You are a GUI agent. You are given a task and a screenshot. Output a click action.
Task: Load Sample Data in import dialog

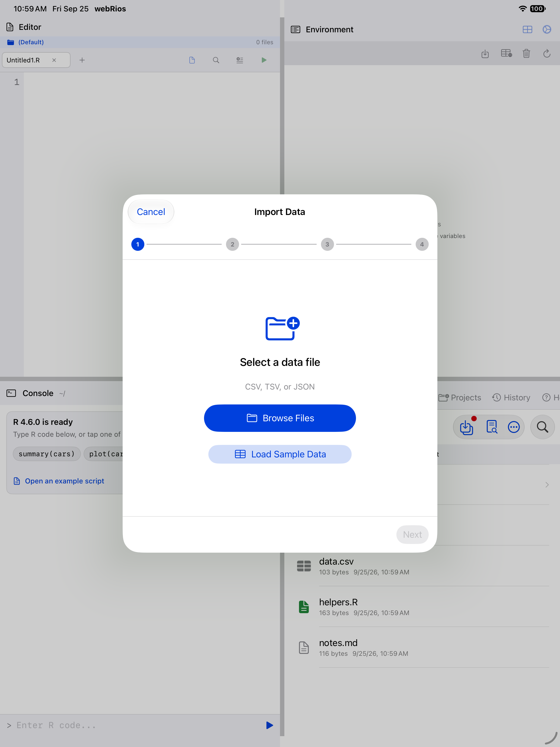tap(280, 454)
